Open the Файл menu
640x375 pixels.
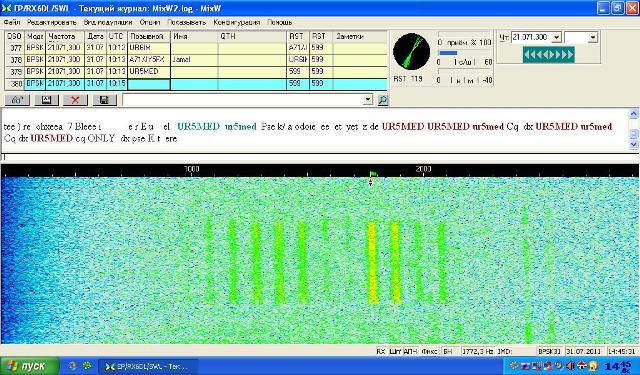click(x=11, y=22)
